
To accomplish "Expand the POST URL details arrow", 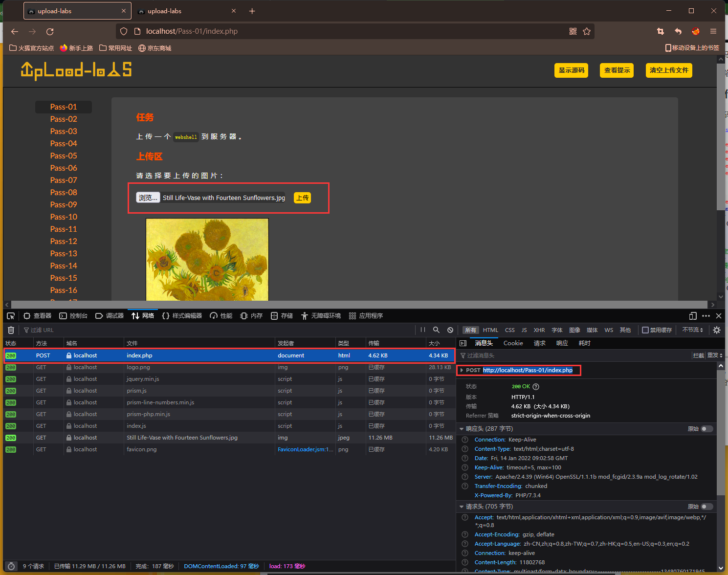I will pyautogui.click(x=462, y=370).
